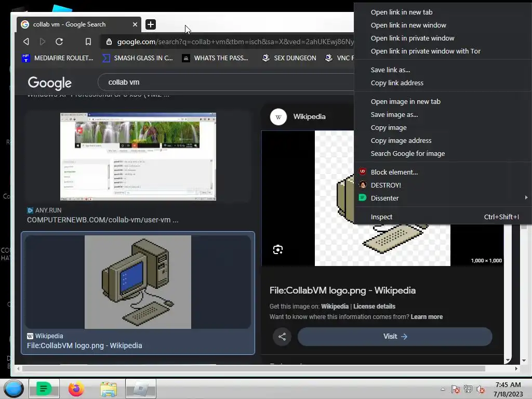Image resolution: width=532 pixels, height=399 pixels.
Task: Open the Windows Start orb
Action: (14, 389)
